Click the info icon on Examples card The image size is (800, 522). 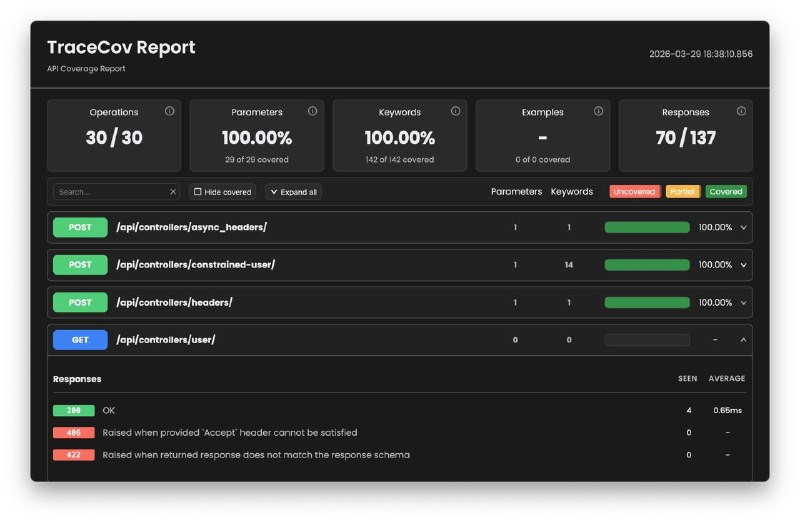point(598,112)
